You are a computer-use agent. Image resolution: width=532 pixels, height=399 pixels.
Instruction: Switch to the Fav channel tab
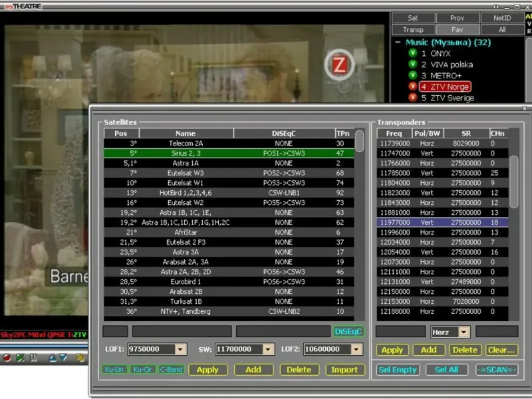(458, 29)
